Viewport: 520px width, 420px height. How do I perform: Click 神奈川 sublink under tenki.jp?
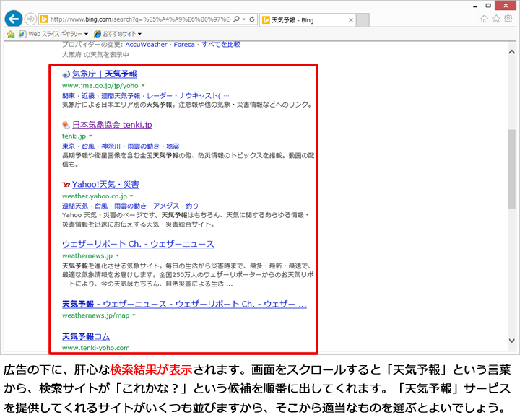tap(111, 146)
